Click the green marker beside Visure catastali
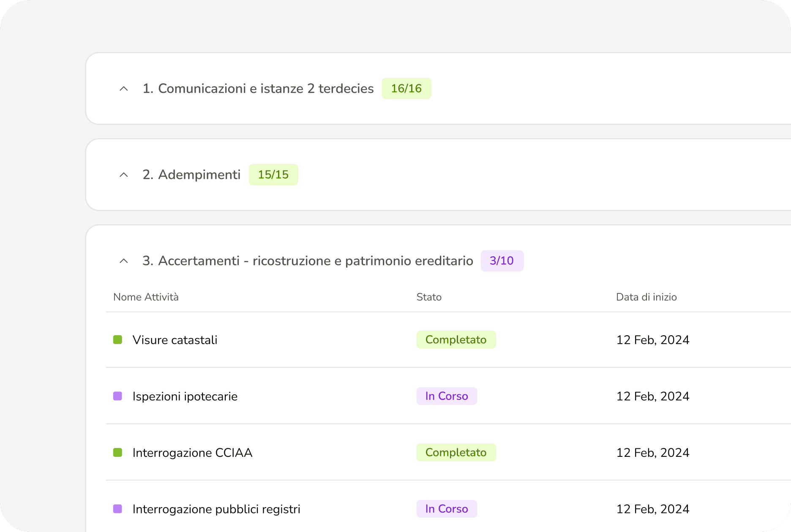791x532 pixels. [118, 340]
